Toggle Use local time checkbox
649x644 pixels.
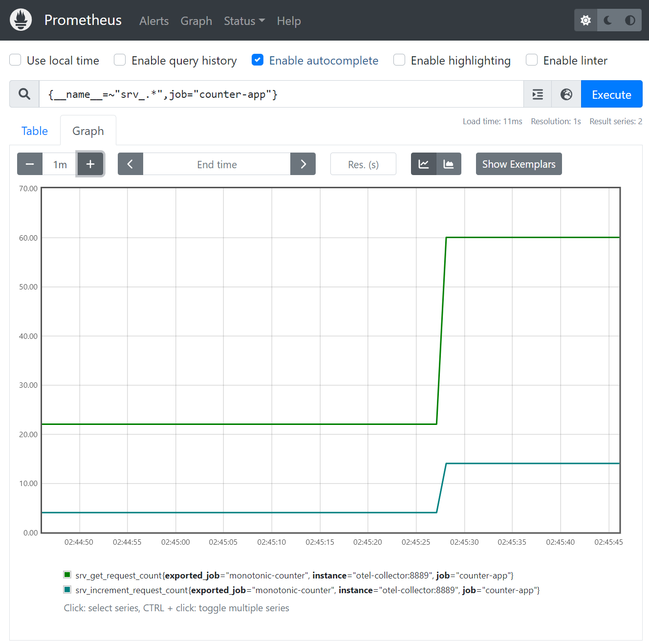pyautogui.click(x=16, y=60)
